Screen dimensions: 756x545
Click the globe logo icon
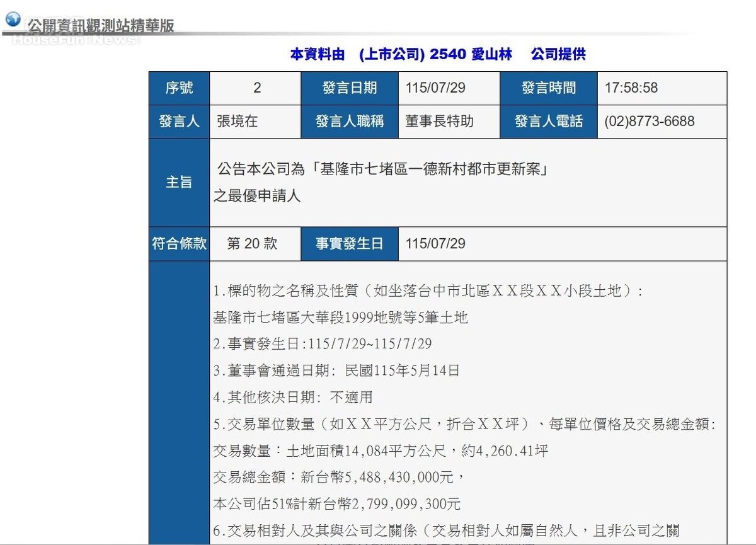[13, 19]
